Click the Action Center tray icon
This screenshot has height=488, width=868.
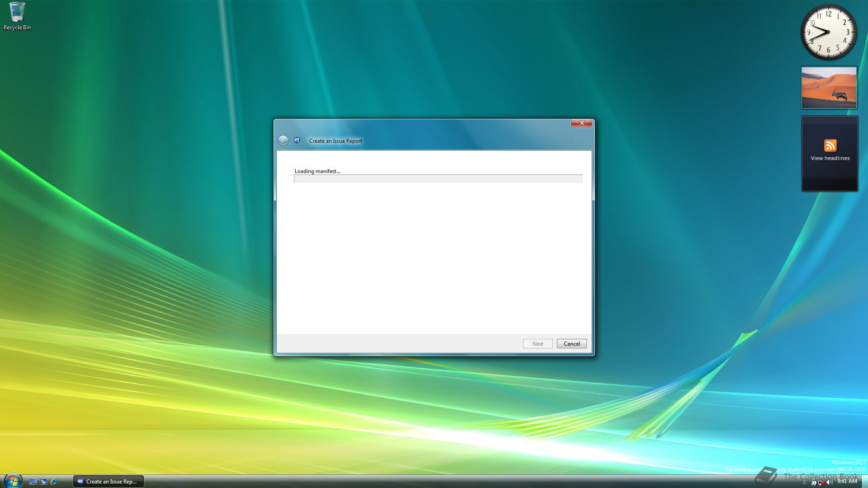[813, 482]
